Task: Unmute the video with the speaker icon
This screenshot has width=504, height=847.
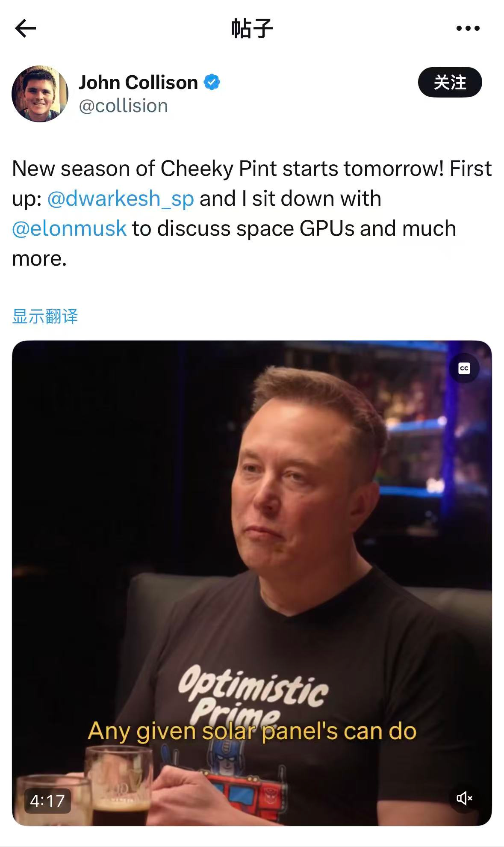Action: pos(464,797)
